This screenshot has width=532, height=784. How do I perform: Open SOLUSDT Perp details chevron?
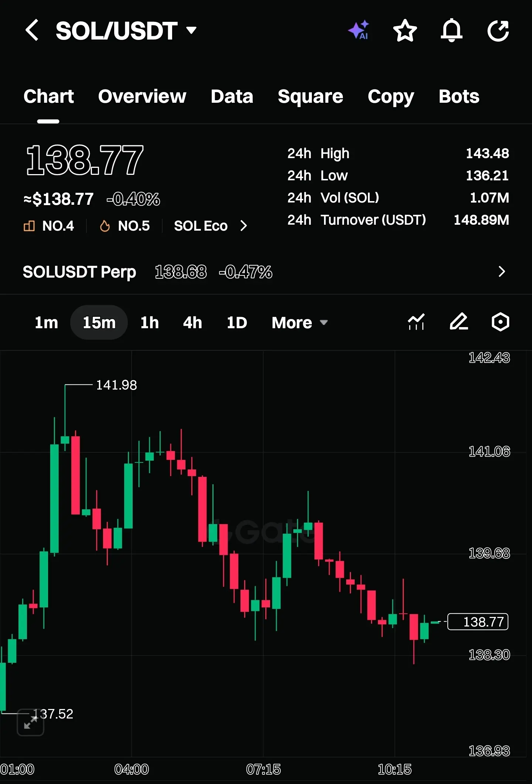pos(501,272)
